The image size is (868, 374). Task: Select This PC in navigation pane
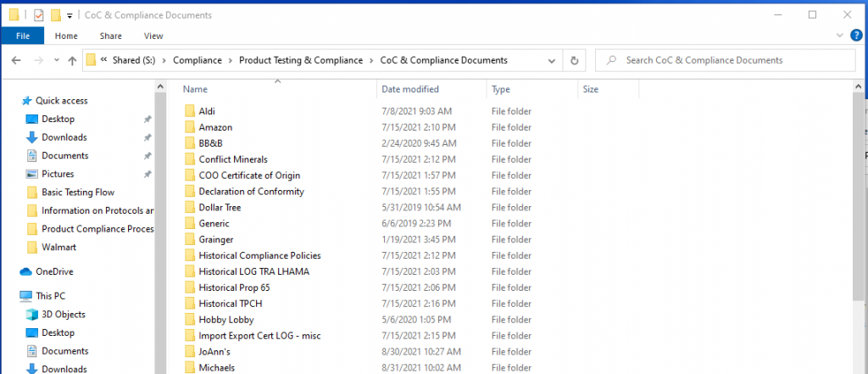[x=50, y=297]
